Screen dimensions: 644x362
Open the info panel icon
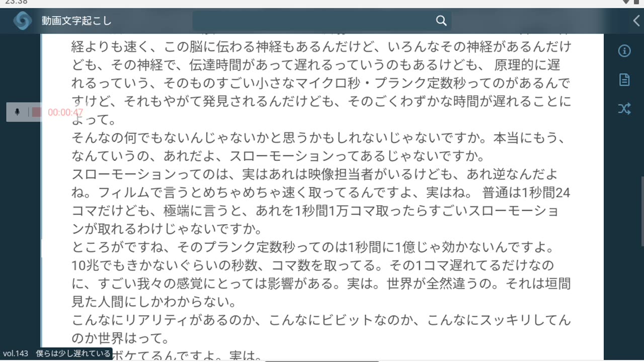[x=624, y=51]
